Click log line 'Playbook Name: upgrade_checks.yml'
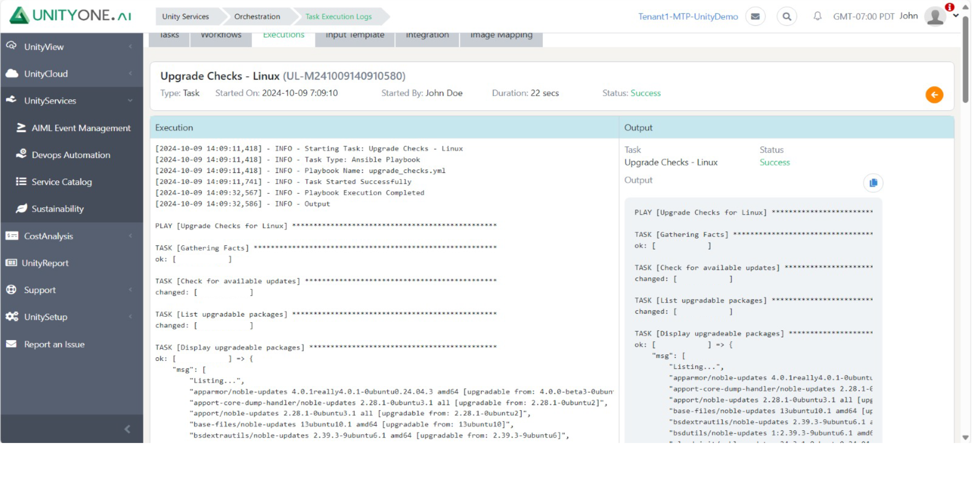Screen dimensions: 980x481 click(x=300, y=171)
